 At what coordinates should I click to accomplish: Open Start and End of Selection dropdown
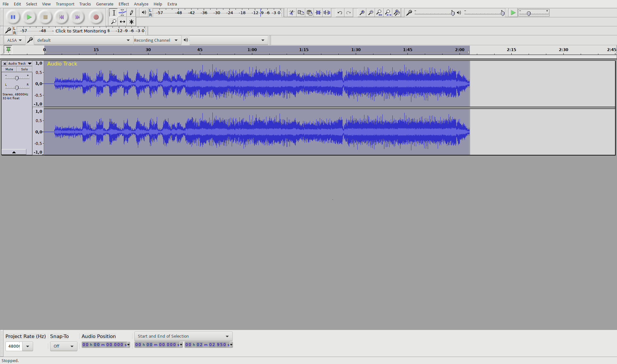click(183, 336)
